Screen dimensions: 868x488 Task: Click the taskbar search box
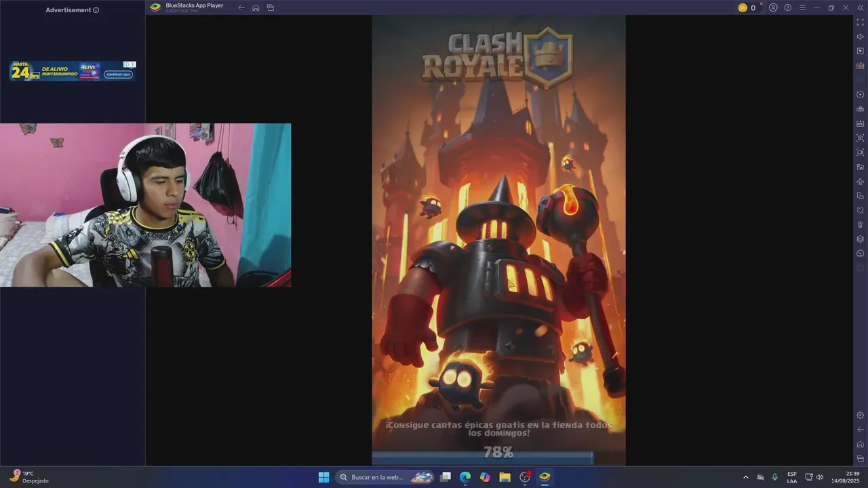coord(385,477)
